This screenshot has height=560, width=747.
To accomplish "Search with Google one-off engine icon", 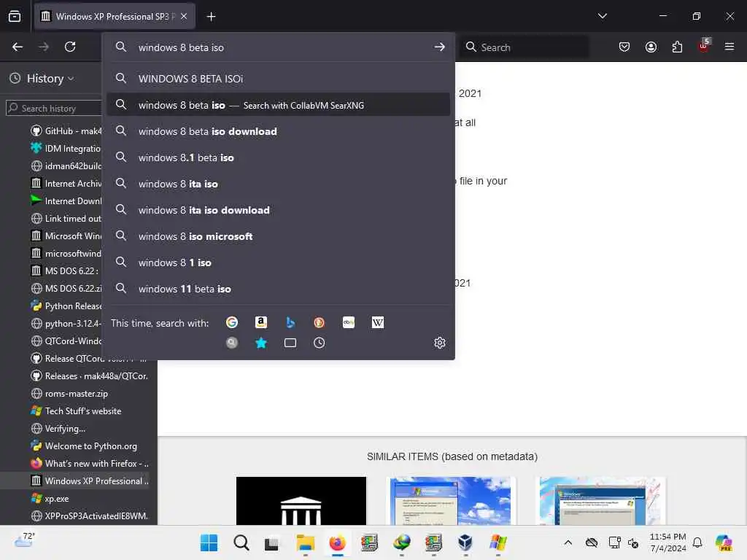I will [232, 322].
